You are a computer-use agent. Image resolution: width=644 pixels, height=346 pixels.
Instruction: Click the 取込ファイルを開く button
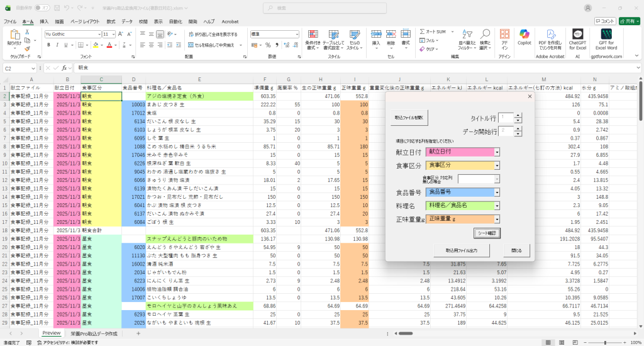coord(409,117)
